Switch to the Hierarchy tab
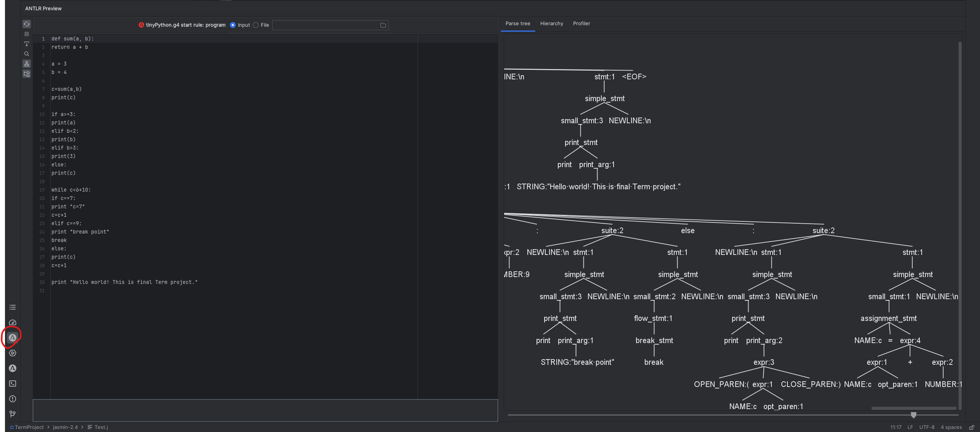Screen dimensions: 980x432 551,24
